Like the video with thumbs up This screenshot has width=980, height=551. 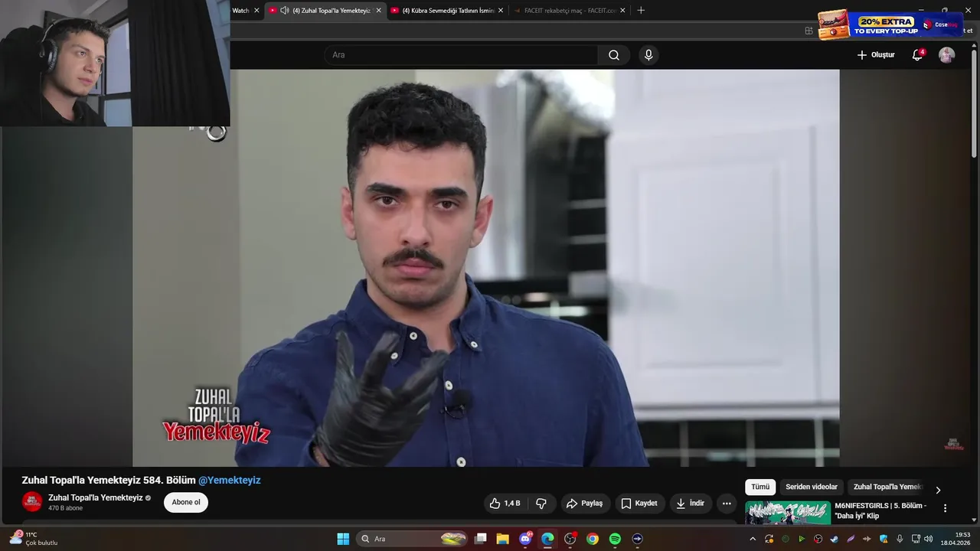(x=505, y=504)
